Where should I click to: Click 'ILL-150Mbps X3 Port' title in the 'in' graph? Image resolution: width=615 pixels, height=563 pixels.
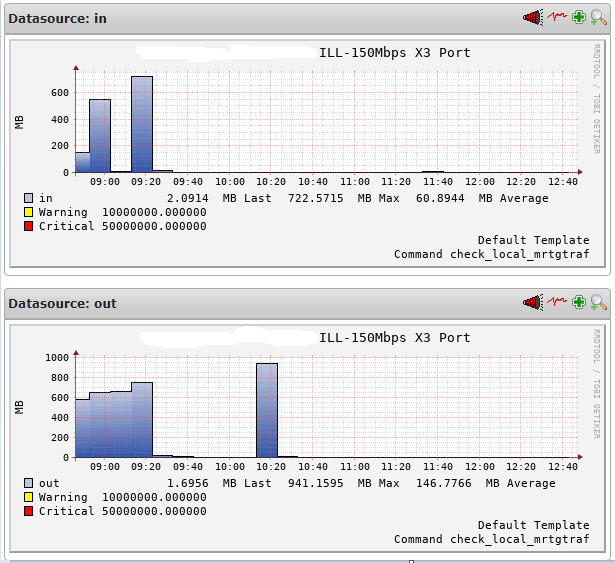coord(394,53)
